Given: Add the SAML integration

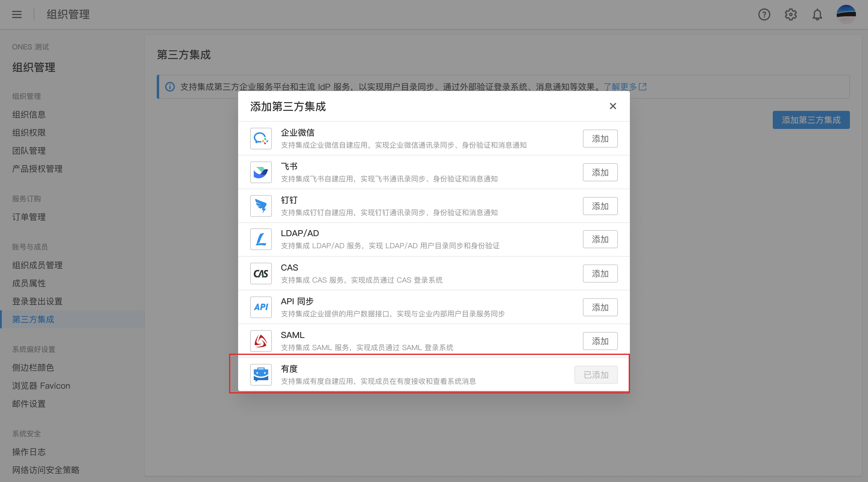Looking at the screenshot, I should click(x=600, y=341).
